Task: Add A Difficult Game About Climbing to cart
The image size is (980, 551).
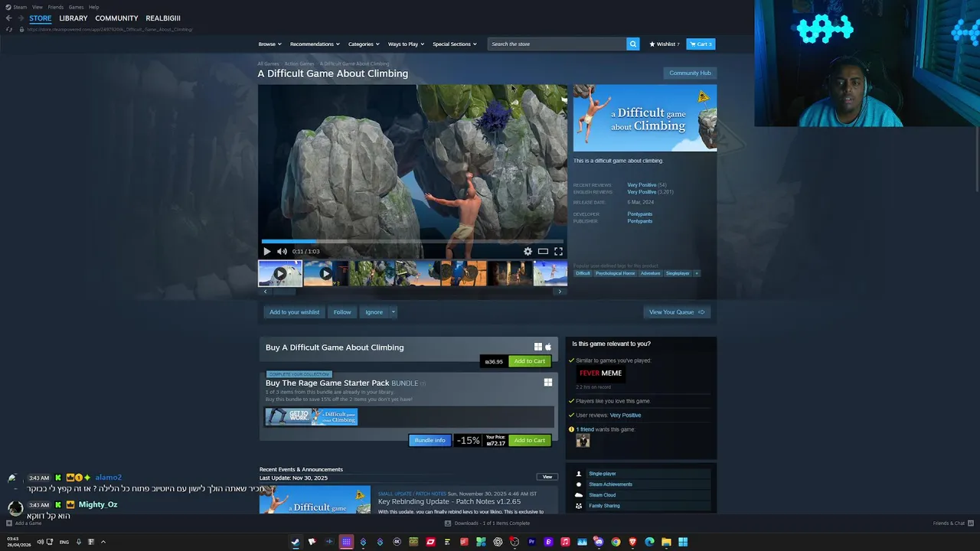Action: coord(530,361)
